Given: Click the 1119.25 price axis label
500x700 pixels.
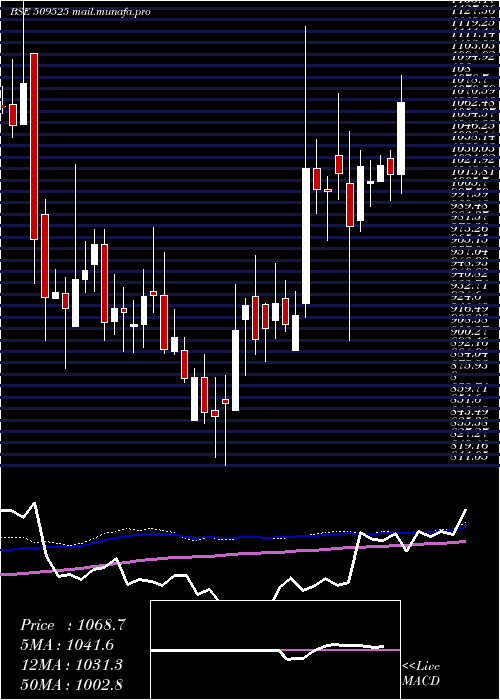Looking at the screenshot, I should (x=475, y=22).
